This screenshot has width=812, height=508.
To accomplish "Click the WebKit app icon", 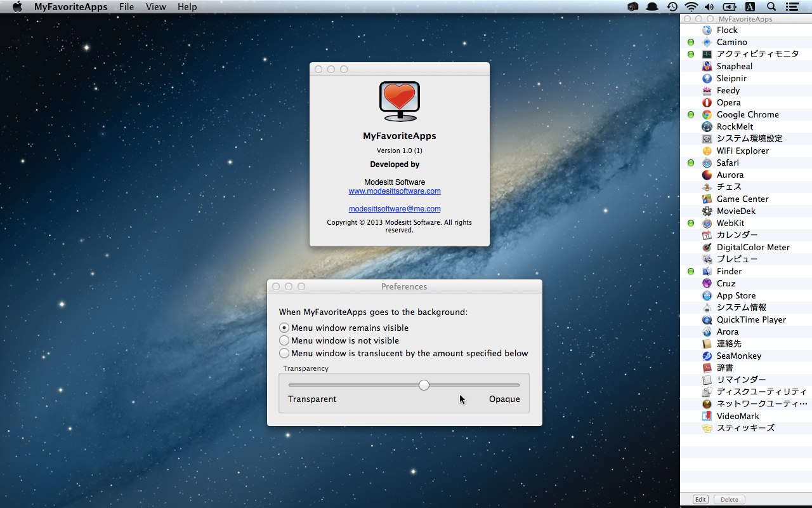I will pos(707,224).
